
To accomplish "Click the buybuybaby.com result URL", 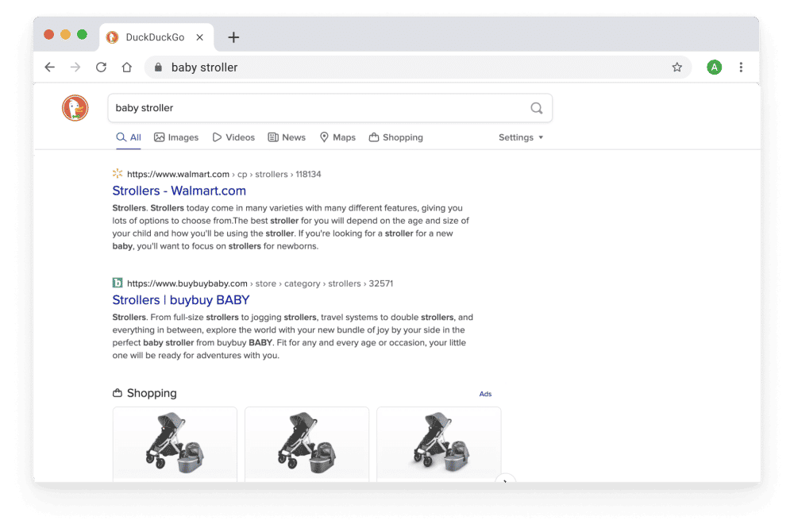I will 260,283.
